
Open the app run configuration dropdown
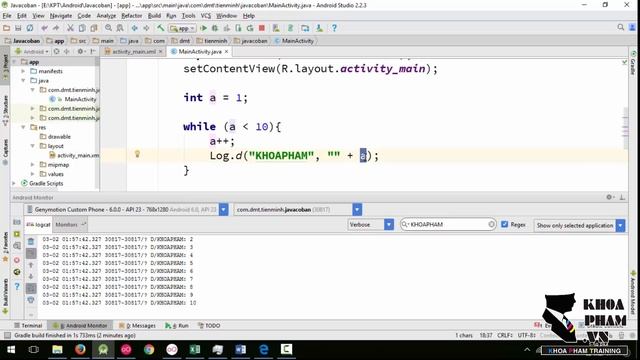pyautogui.click(x=182, y=28)
